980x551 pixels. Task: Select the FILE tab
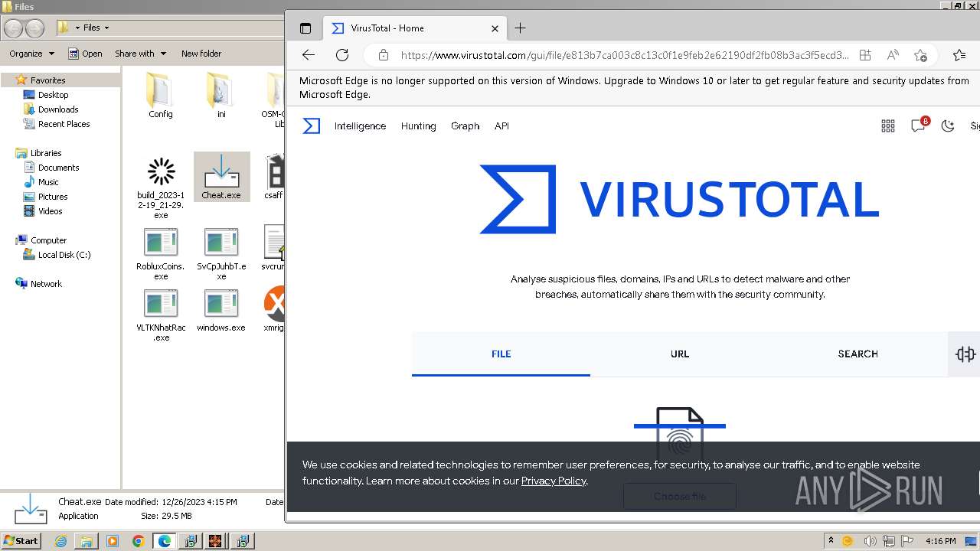click(x=501, y=354)
